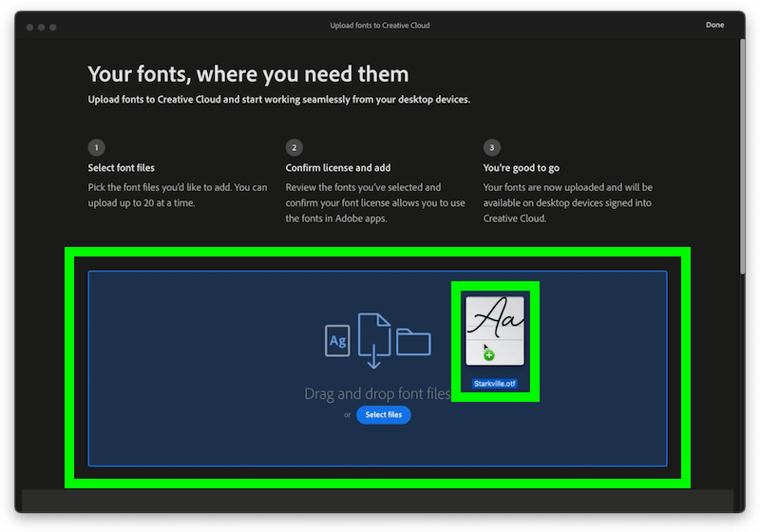The height and width of the screenshot is (532, 760).
Task: Click the Ag font file icon
Action: [x=337, y=341]
